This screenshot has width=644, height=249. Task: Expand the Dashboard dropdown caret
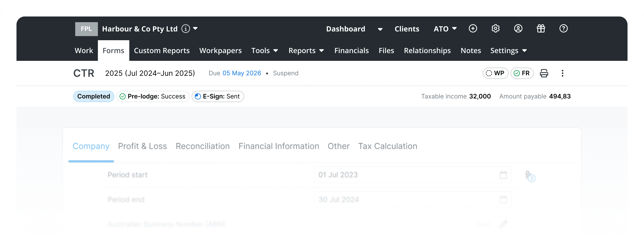click(x=380, y=29)
